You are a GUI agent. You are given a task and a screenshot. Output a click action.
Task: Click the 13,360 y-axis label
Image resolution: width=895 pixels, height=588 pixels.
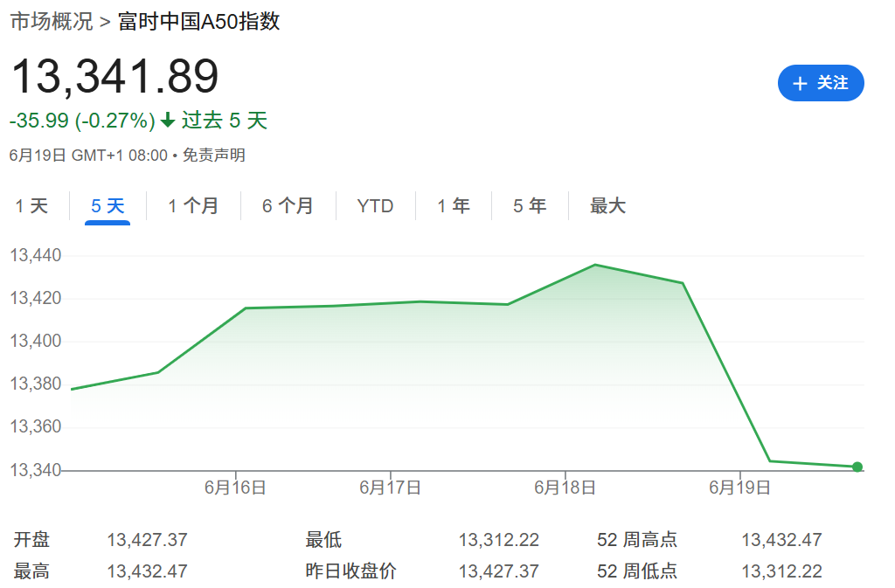pos(35,426)
